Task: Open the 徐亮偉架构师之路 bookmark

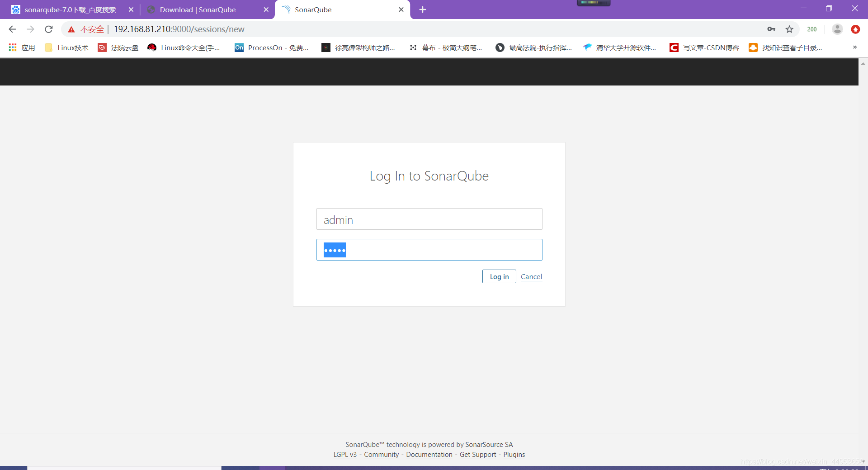Action: (358, 47)
